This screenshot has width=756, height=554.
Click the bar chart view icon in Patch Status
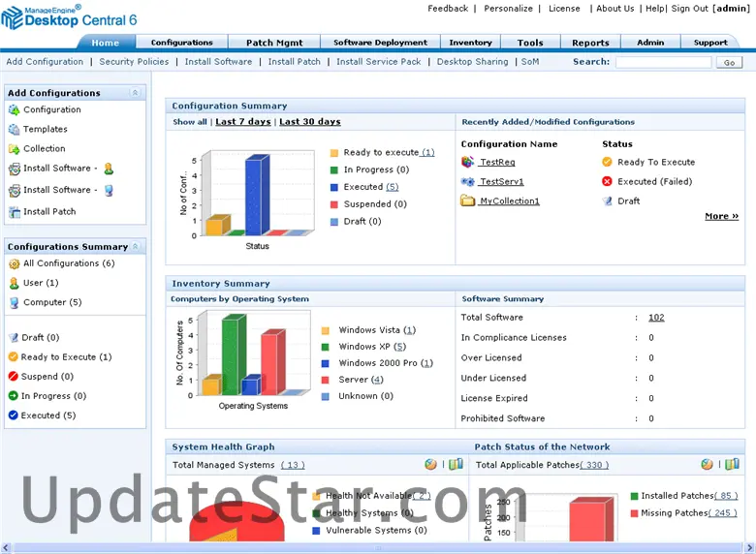(x=732, y=464)
